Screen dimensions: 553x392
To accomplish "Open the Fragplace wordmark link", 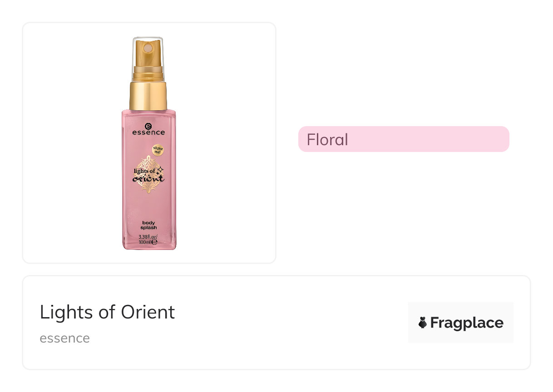I will point(467,323).
